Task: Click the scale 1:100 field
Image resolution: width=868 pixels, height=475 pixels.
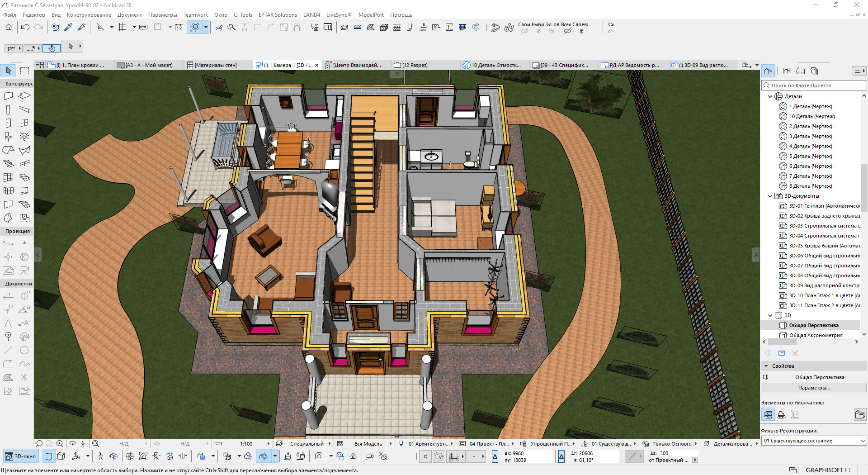Action: click(246, 444)
